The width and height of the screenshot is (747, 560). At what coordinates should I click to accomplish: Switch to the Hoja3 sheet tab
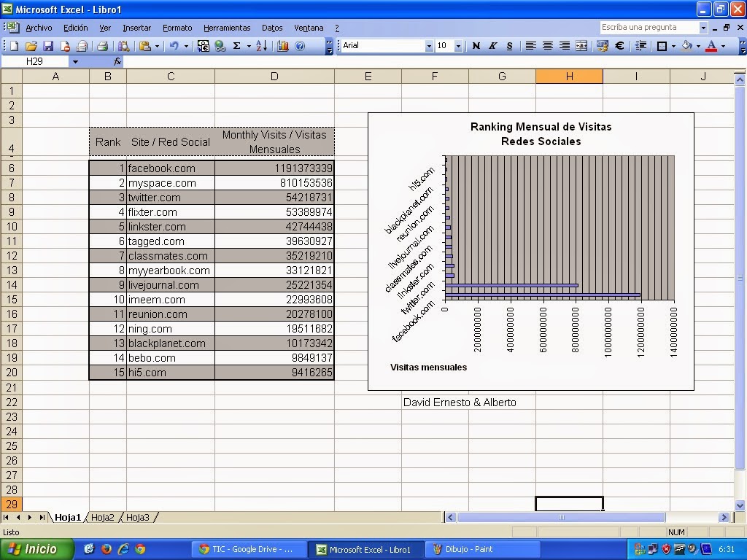(x=138, y=517)
